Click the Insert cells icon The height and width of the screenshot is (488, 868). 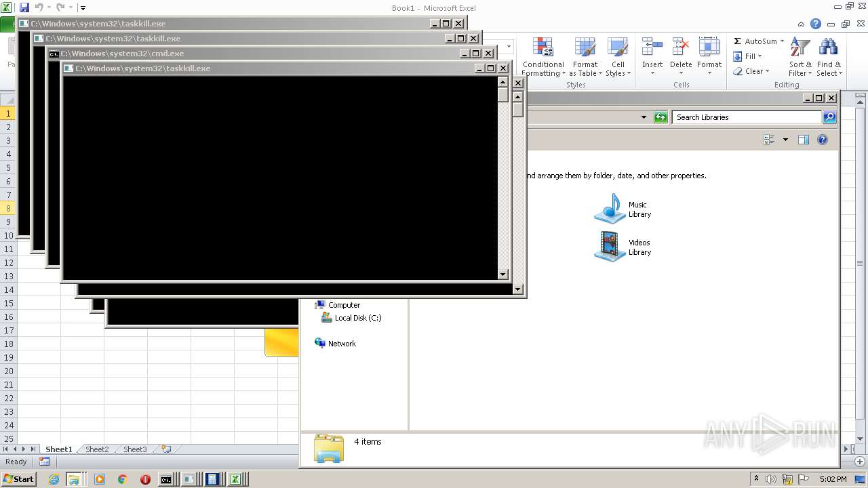(652, 47)
